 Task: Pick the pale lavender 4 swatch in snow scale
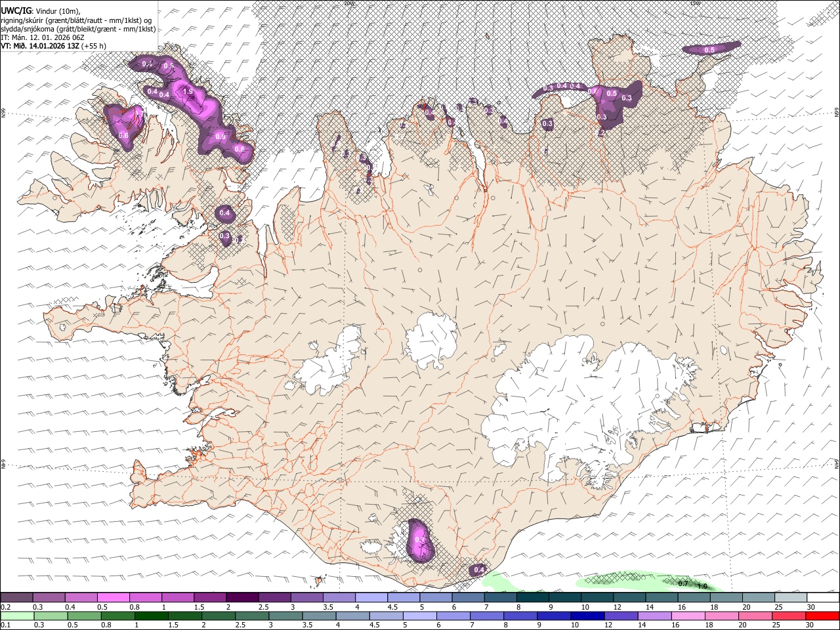coord(371,598)
